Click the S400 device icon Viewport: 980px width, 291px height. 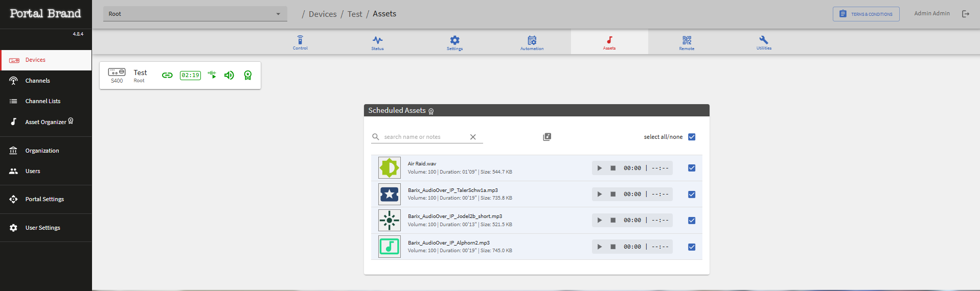pyautogui.click(x=117, y=72)
